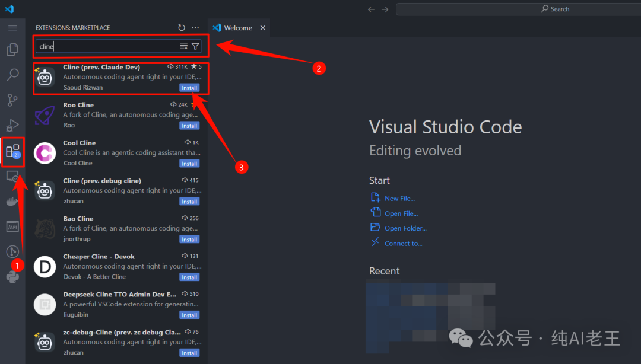Go back using the navigation arrow
641x364 pixels.
371,9
